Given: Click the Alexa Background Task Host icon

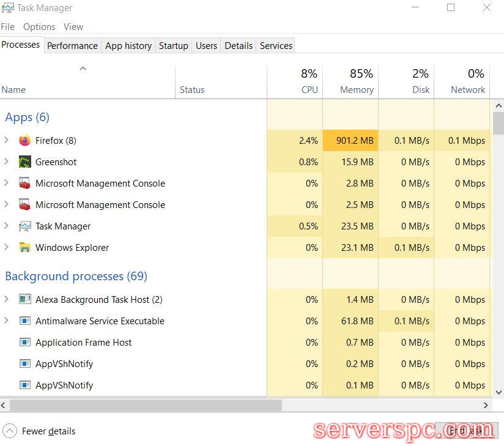Looking at the screenshot, I should point(24,300).
